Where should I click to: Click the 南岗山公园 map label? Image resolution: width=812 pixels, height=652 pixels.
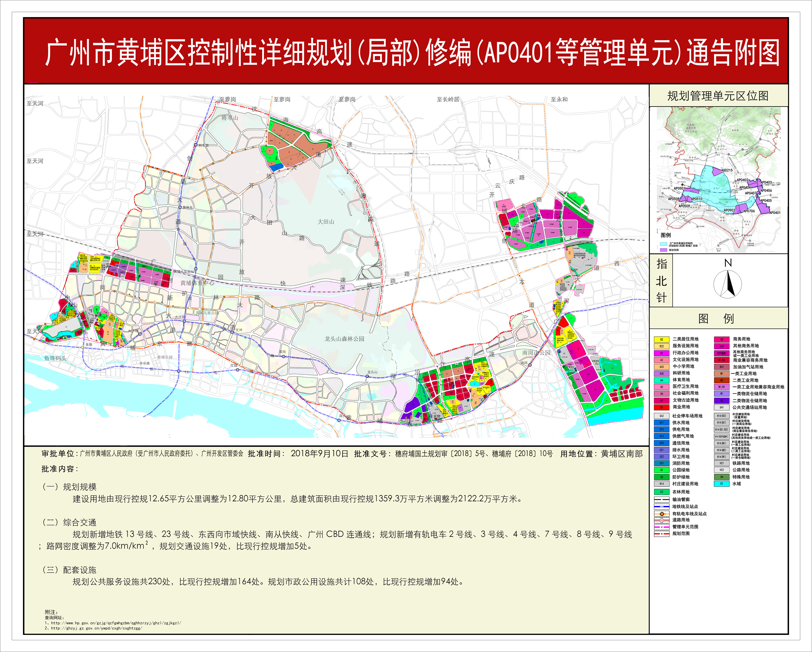536,353
